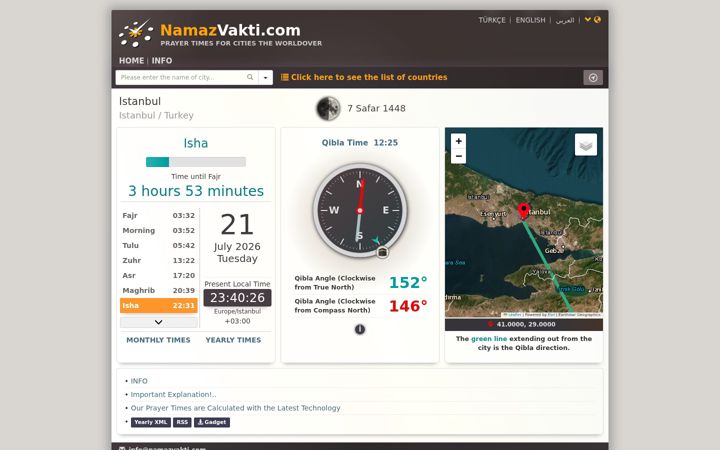This screenshot has width=720, height=450.
Task: Click the Yearly XML button
Action: coord(151,422)
